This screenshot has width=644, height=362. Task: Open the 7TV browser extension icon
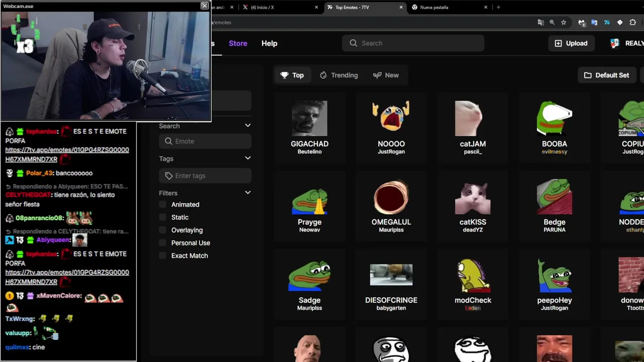coord(607,22)
